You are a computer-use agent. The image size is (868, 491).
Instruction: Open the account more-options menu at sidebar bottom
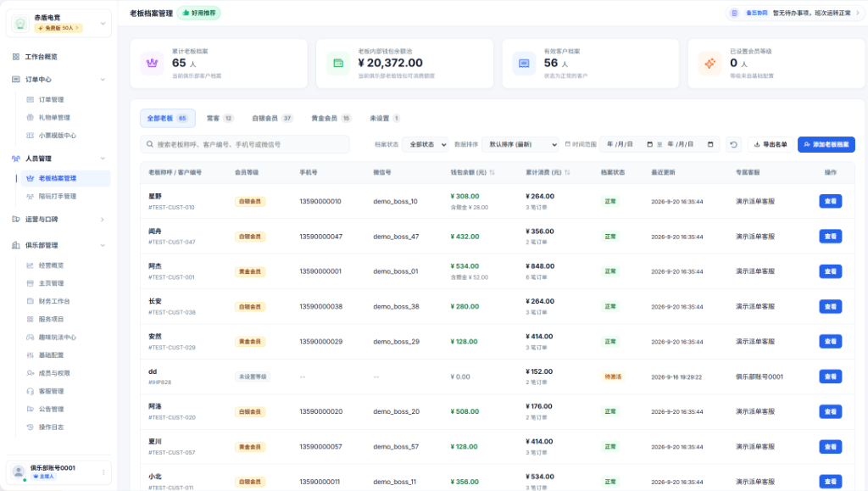(103, 472)
